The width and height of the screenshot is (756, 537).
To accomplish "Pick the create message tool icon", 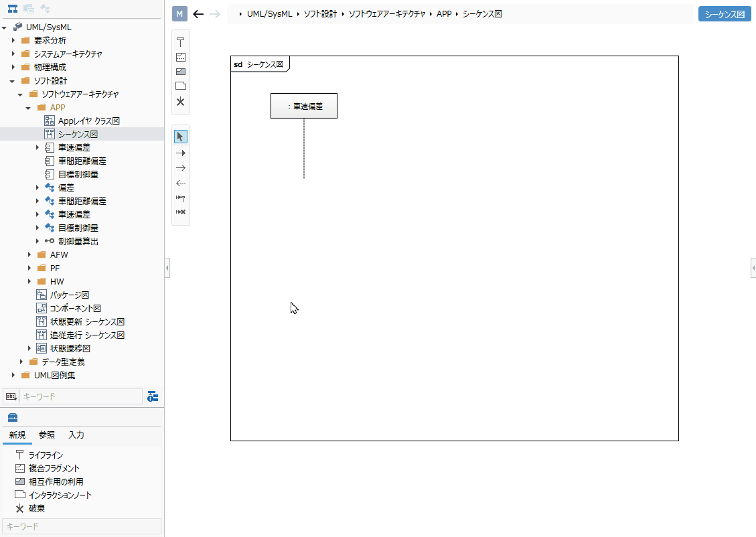I will coord(180,198).
